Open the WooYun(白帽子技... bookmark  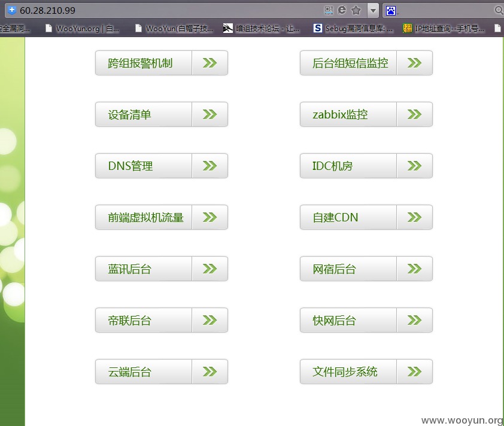click(174, 29)
